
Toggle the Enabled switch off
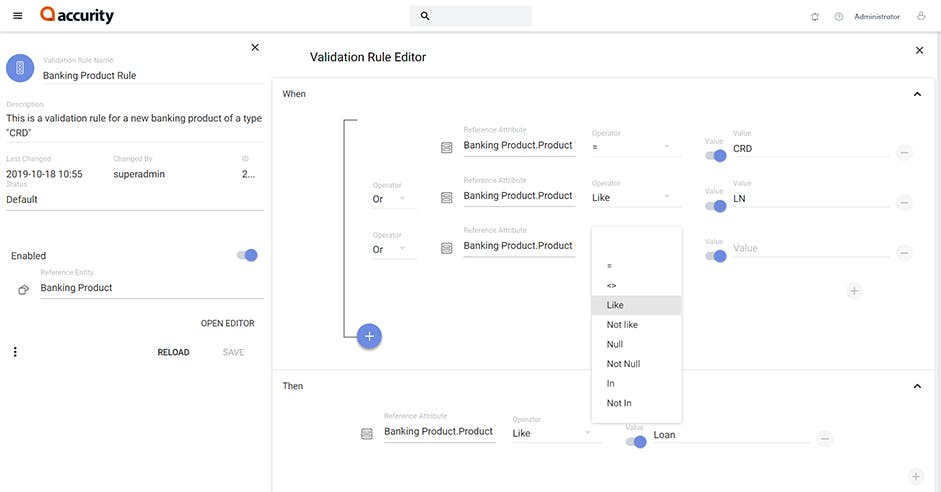(248, 255)
